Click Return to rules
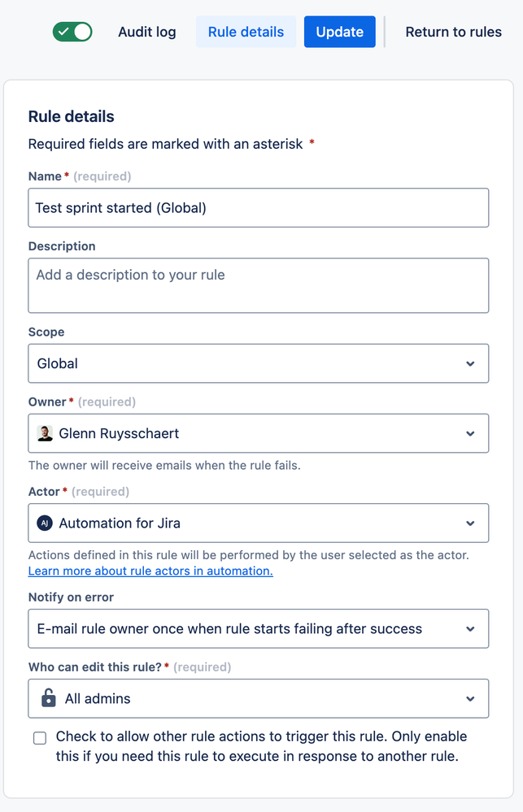The height and width of the screenshot is (812, 523). tap(453, 33)
